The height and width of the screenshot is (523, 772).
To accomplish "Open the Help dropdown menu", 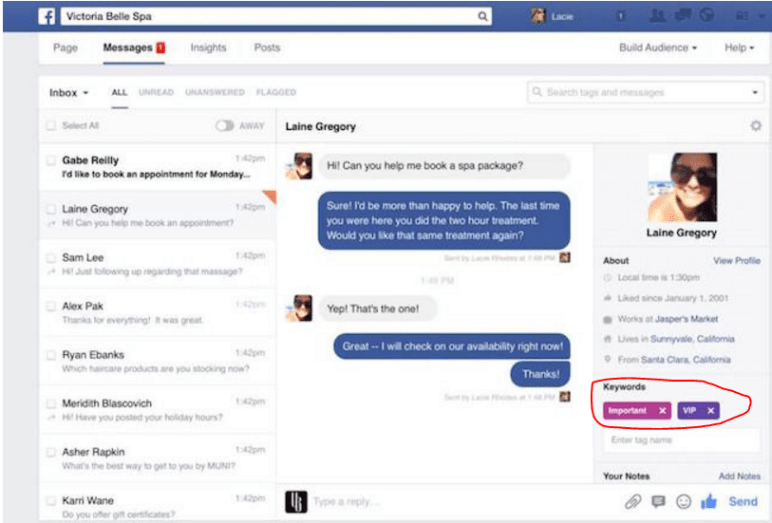I will (738, 48).
